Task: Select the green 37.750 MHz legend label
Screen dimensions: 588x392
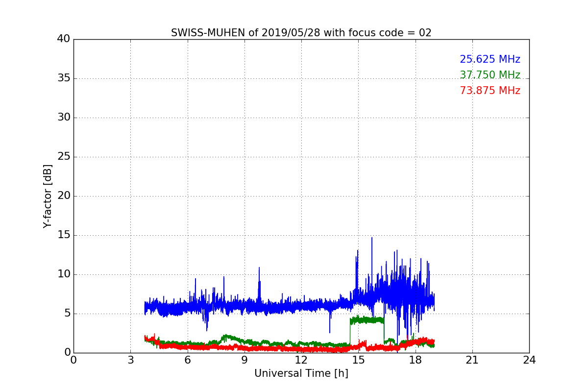Action: coord(490,75)
